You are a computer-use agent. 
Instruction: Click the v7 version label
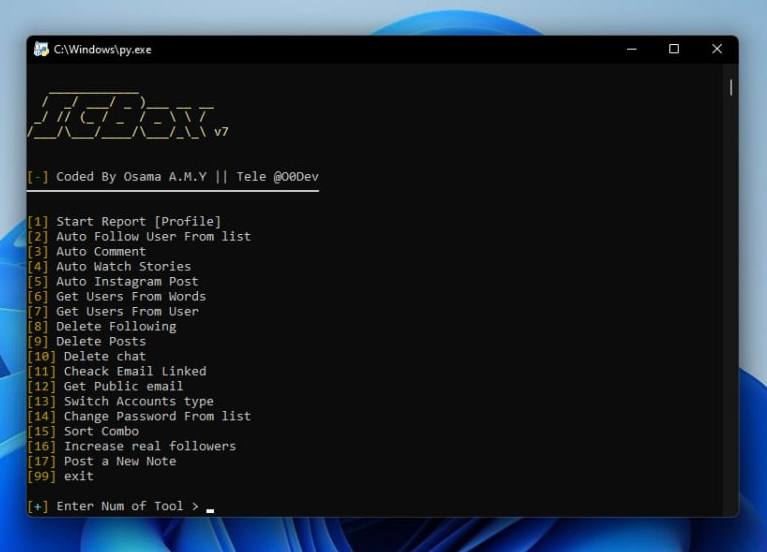click(x=221, y=132)
